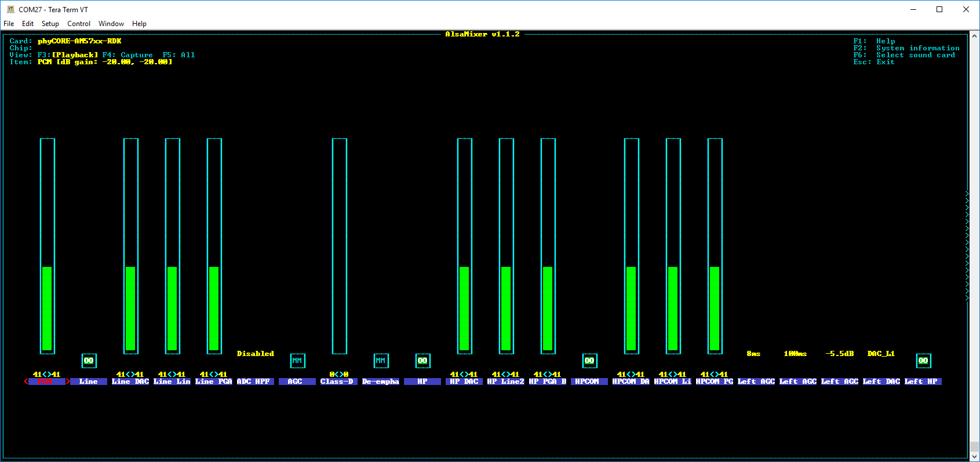
Task: Select the AGC control label
Action: click(297, 382)
